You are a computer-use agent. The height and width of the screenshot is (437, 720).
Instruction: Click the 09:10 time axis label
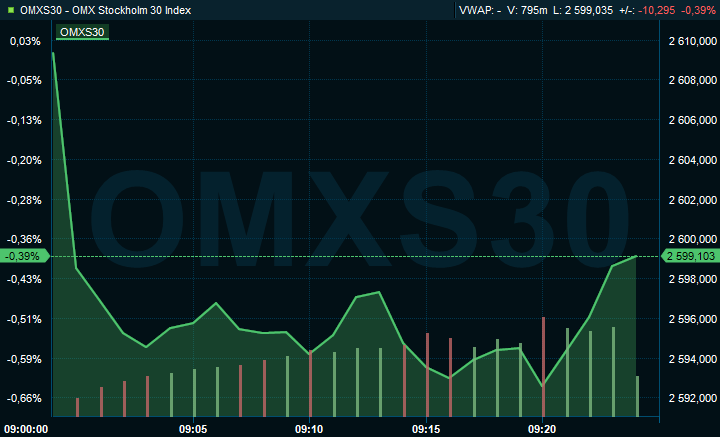(309, 430)
